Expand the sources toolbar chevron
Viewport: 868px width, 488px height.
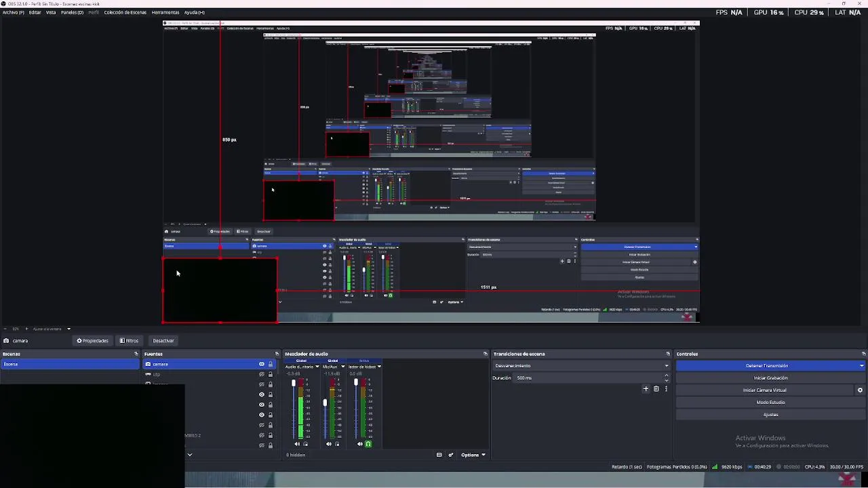coord(190,455)
